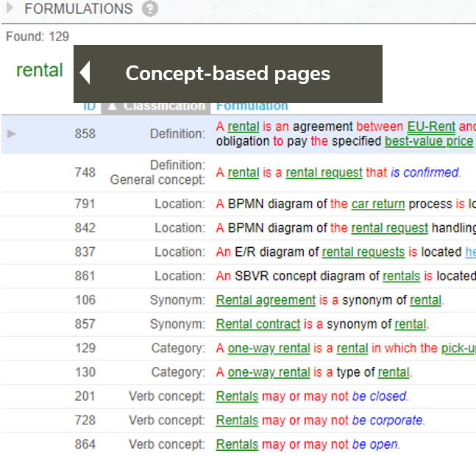476x456 pixels.
Task: Click Rentals link in the 'be closed' row
Action: (x=237, y=396)
